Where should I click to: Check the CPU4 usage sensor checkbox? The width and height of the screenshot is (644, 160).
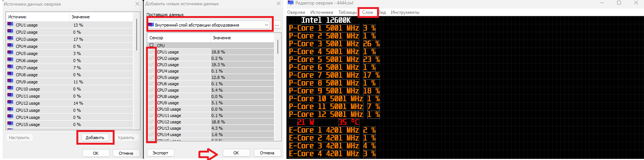coord(152,71)
